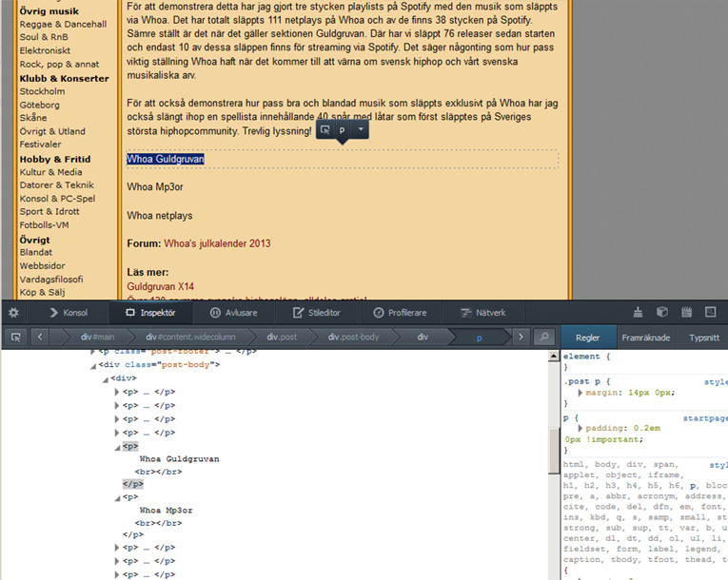Open Rock, pop & annat forum link

59,64
